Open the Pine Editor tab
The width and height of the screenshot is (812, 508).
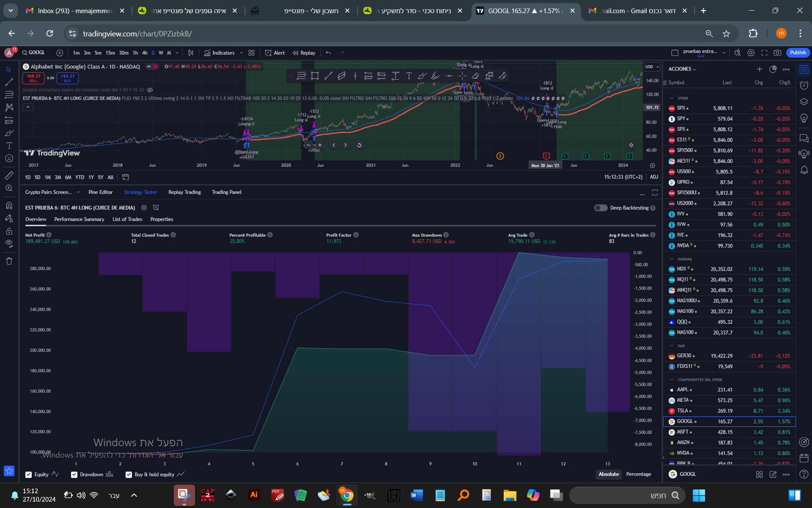pos(100,192)
